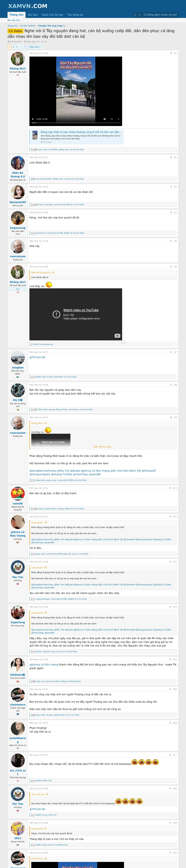Click share icon on post #2
This screenshot has height=868, width=186.
[x=171, y=157]
